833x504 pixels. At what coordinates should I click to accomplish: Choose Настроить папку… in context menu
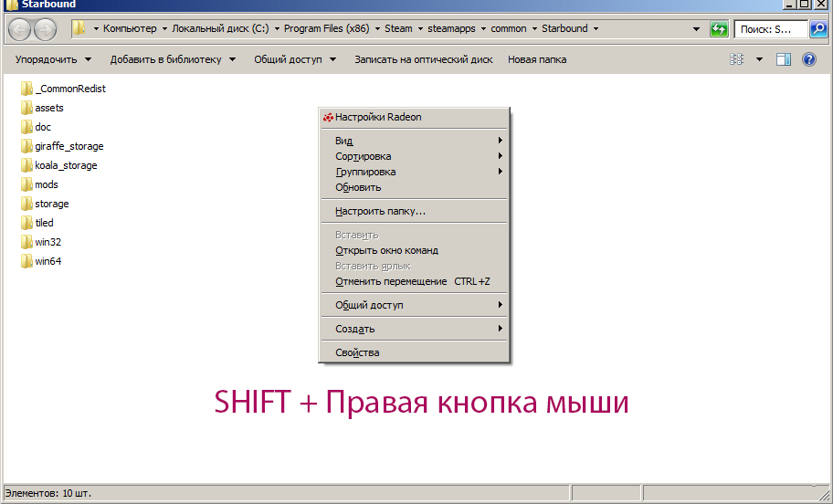tap(415, 211)
